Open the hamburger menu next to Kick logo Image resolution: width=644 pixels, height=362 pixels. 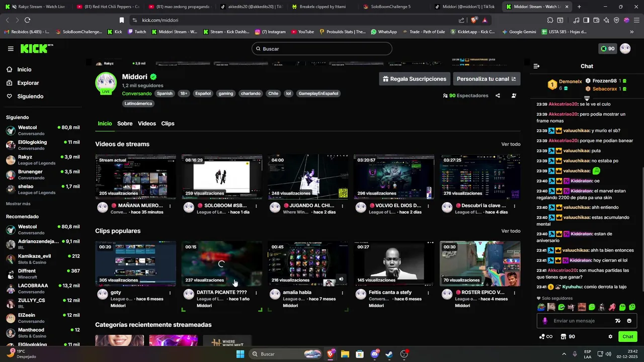11,49
